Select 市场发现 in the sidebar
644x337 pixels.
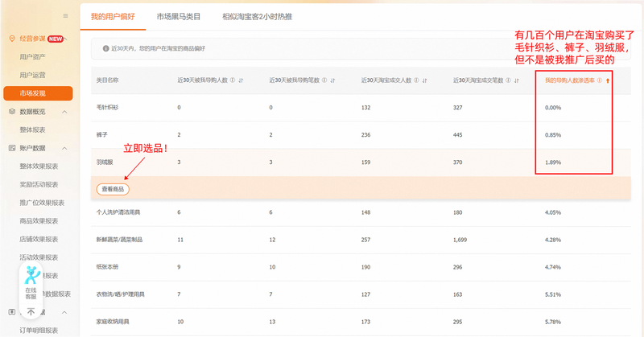pos(38,93)
